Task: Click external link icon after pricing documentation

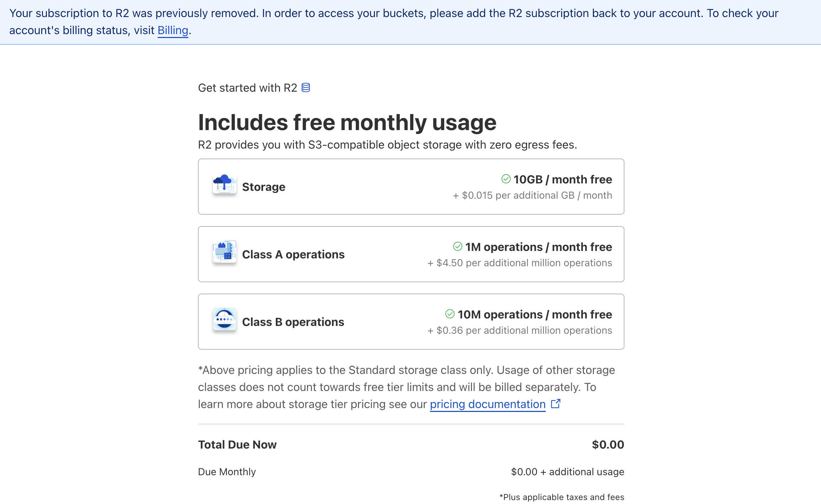Action: click(556, 404)
